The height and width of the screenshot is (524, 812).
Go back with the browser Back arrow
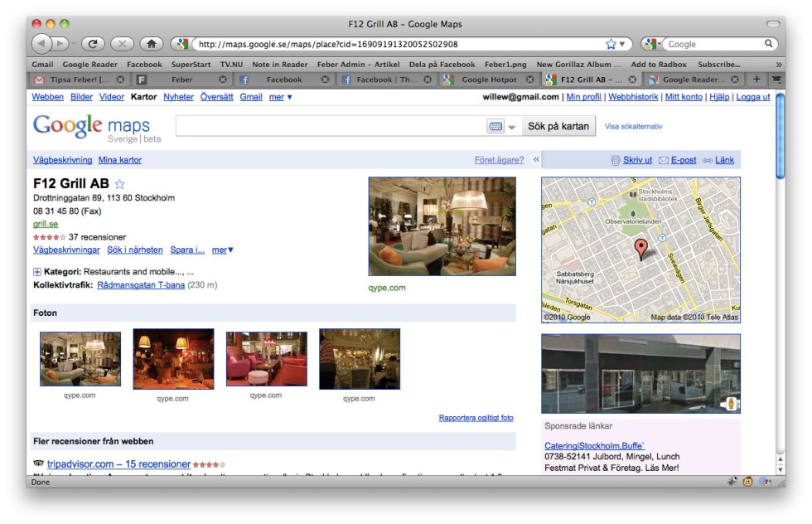pos(42,44)
